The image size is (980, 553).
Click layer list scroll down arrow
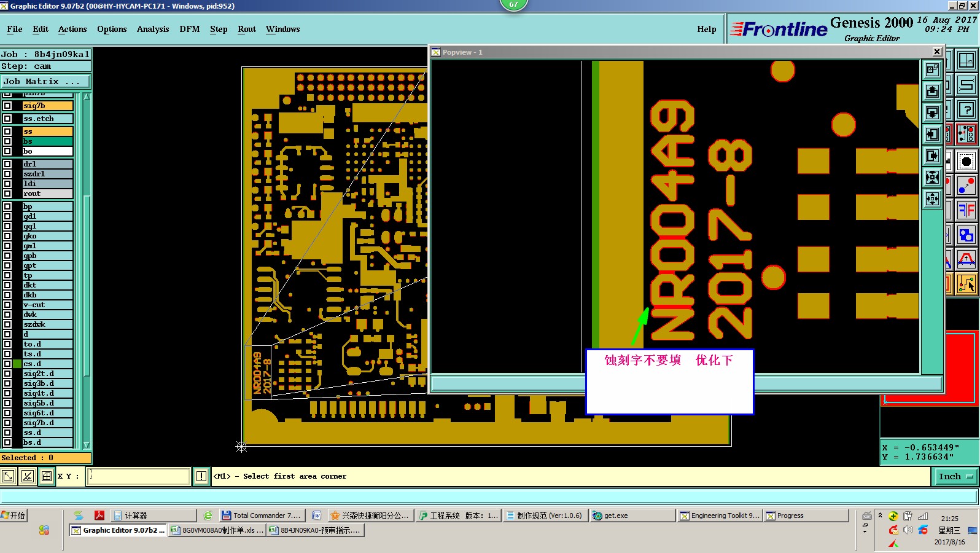click(x=87, y=445)
